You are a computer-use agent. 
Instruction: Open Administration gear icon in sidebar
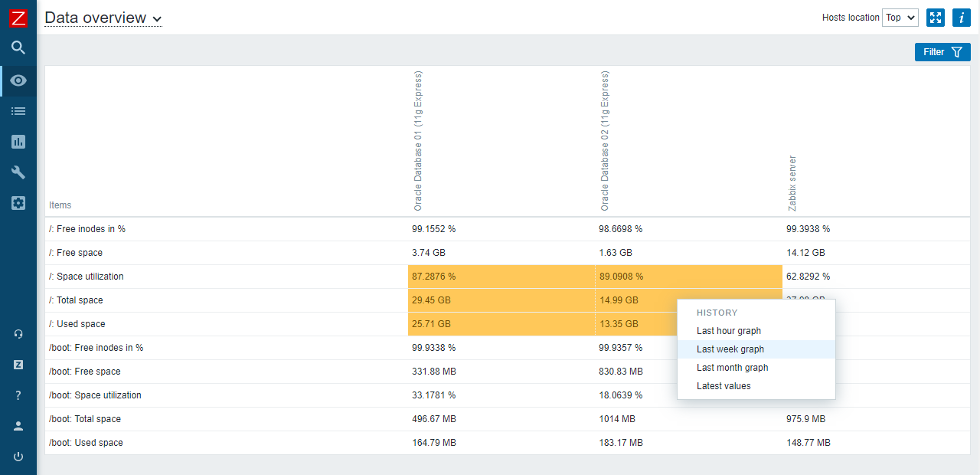click(18, 203)
